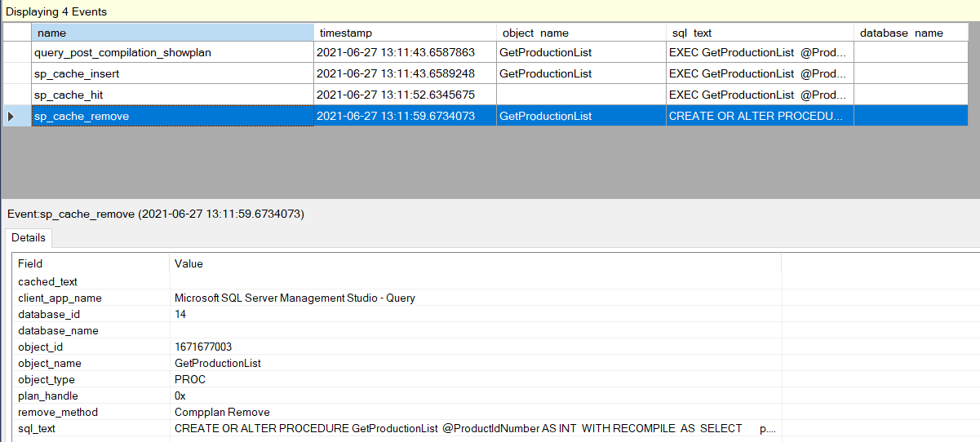Switch to the Details tab
This screenshot has width=980, height=442.
coord(29,237)
